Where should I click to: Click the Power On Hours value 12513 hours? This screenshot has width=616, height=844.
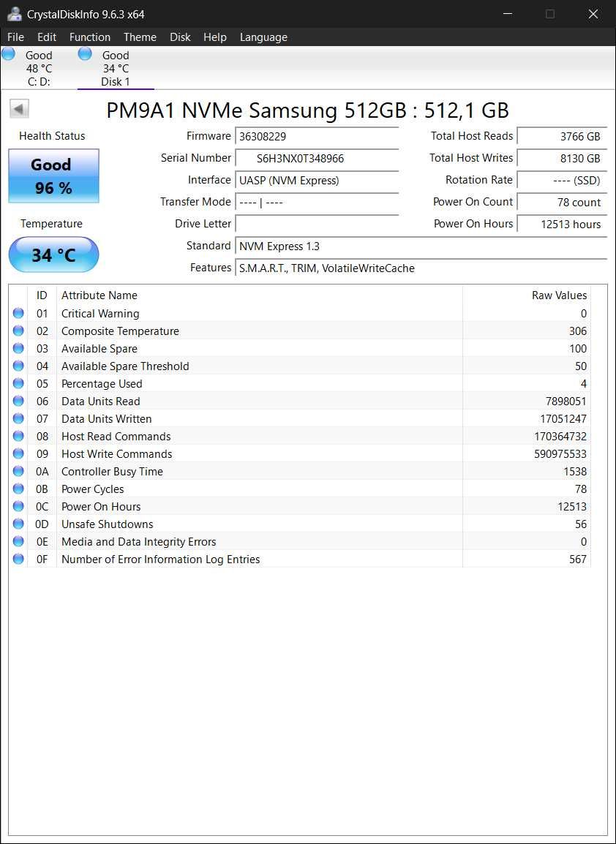pos(562,224)
